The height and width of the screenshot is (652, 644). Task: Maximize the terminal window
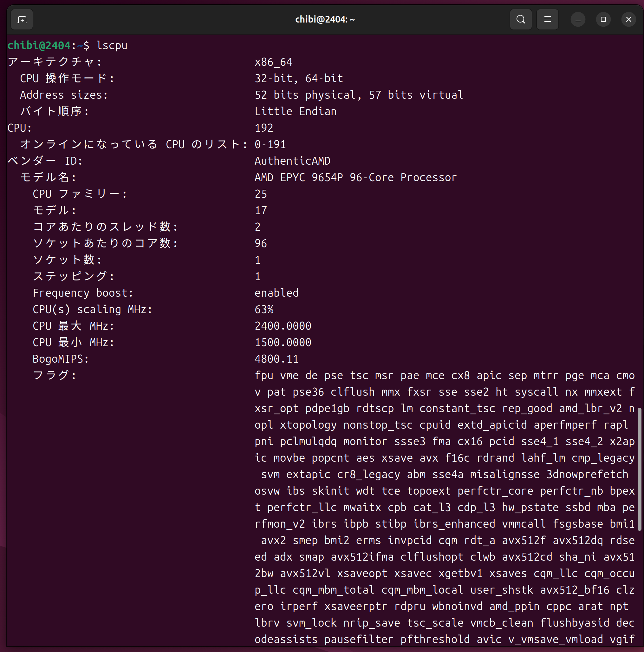click(603, 20)
